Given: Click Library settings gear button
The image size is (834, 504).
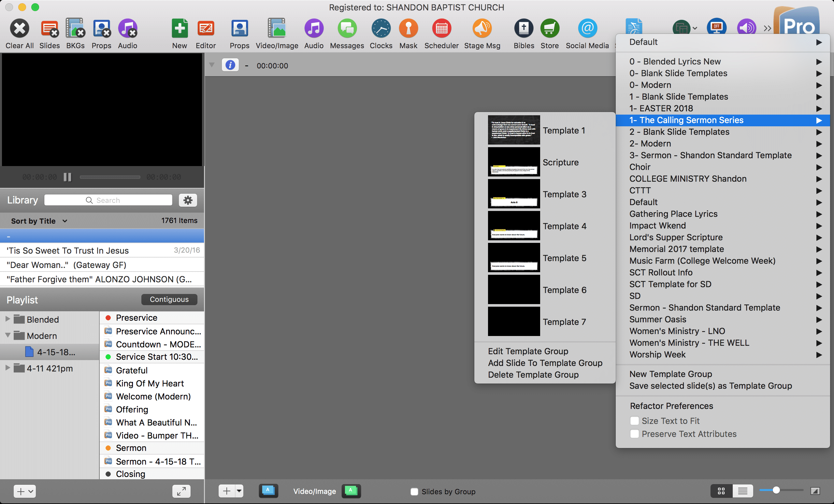Looking at the screenshot, I should [x=188, y=200].
